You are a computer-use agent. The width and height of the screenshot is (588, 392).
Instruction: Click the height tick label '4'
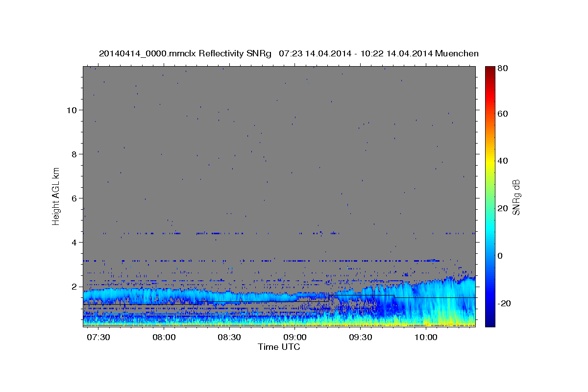coord(74,242)
